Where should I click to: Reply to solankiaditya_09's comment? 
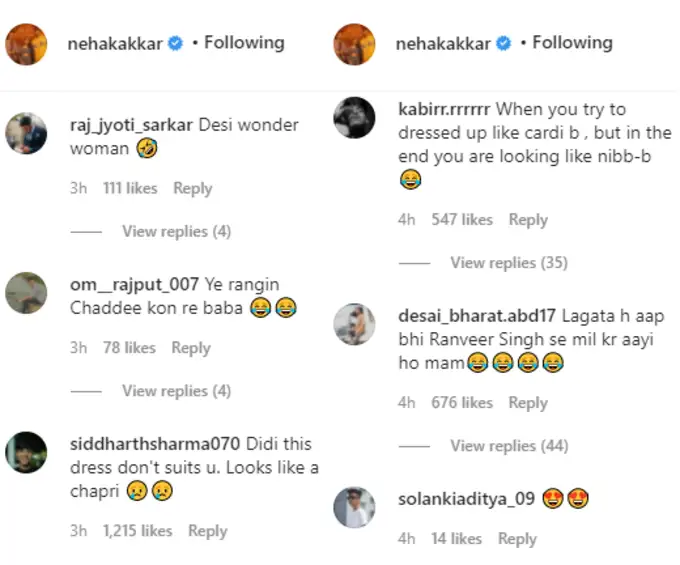coord(517,539)
